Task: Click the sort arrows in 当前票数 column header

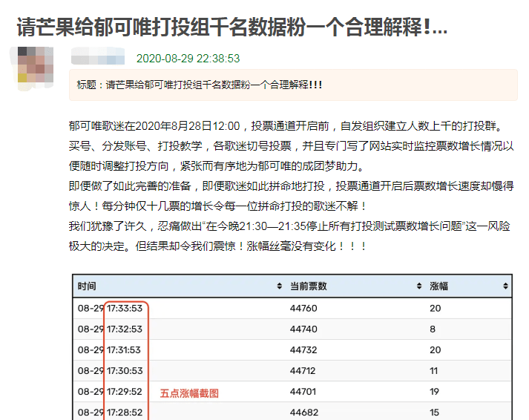Action: pyautogui.click(x=419, y=286)
